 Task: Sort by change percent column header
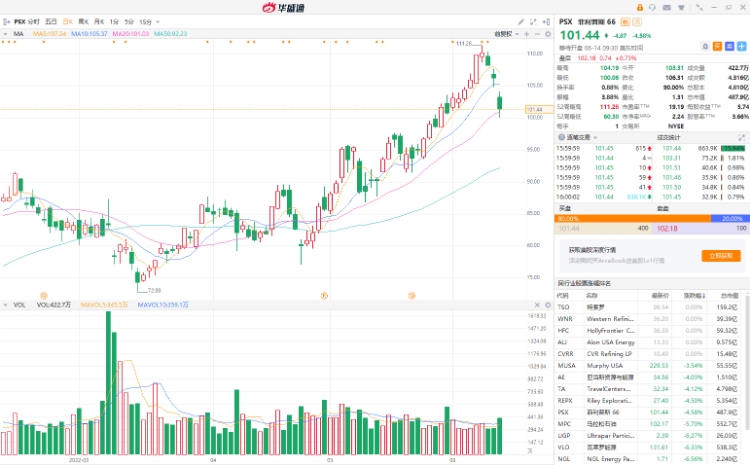pos(695,296)
